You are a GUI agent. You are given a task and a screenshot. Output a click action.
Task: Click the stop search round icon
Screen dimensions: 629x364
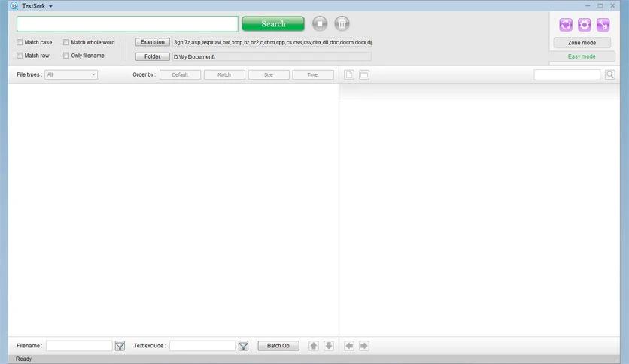(x=320, y=24)
